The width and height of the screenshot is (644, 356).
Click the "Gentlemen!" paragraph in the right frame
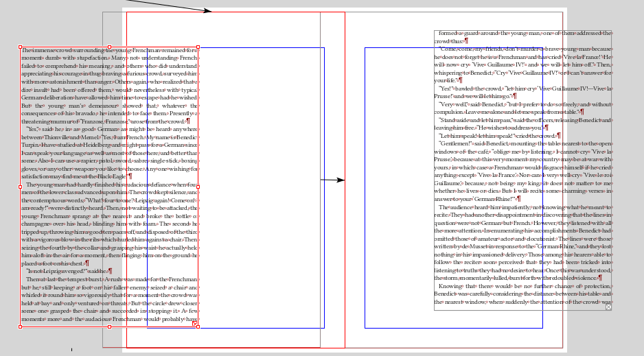tap(522, 171)
